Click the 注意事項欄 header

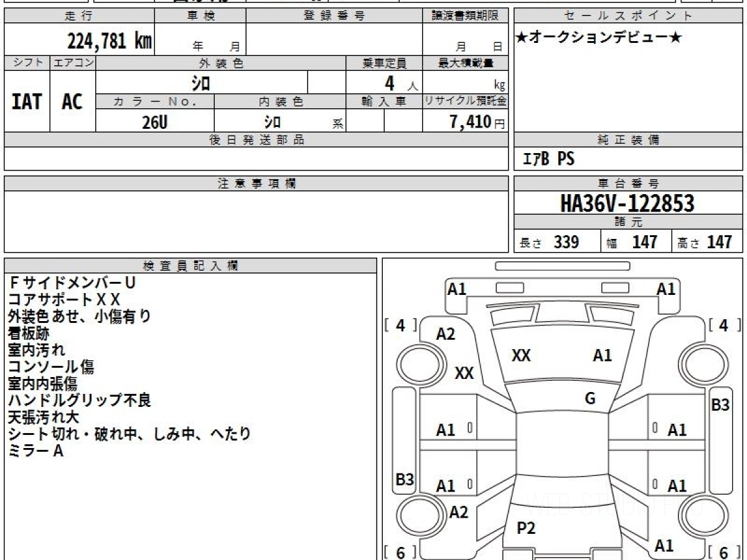click(256, 184)
